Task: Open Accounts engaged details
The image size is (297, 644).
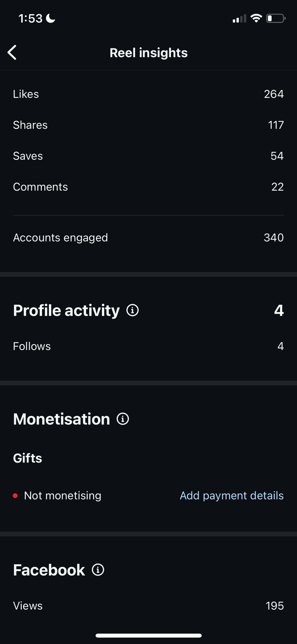Action: [x=148, y=238]
